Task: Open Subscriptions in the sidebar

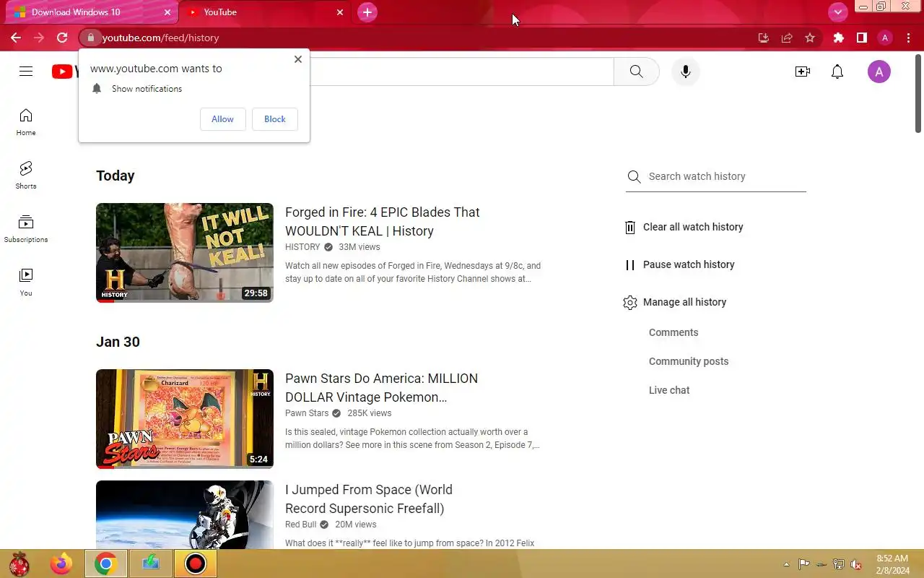Action: click(26, 229)
